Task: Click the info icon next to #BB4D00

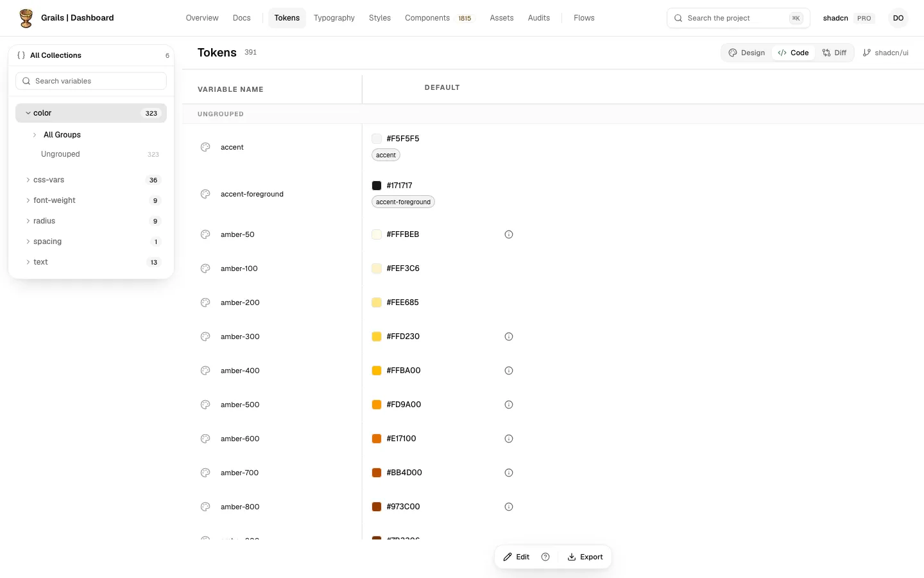Action: 509,473
